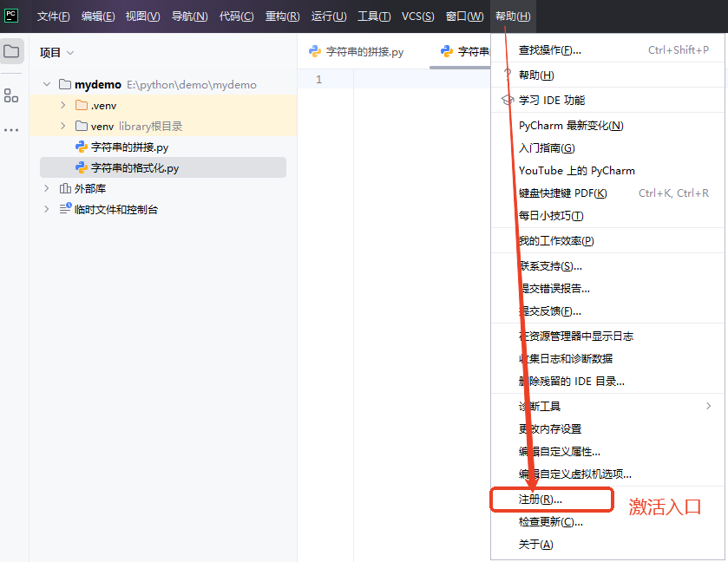
Task: Click the 学习 IDE 功能 graduation cap icon
Action: point(507,101)
